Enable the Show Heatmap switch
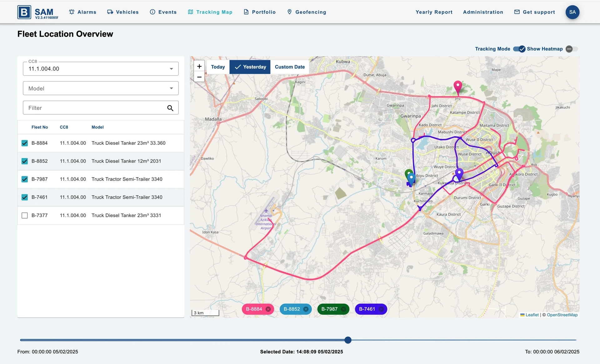This screenshot has height=364, width=600. (x=572, y=49)
